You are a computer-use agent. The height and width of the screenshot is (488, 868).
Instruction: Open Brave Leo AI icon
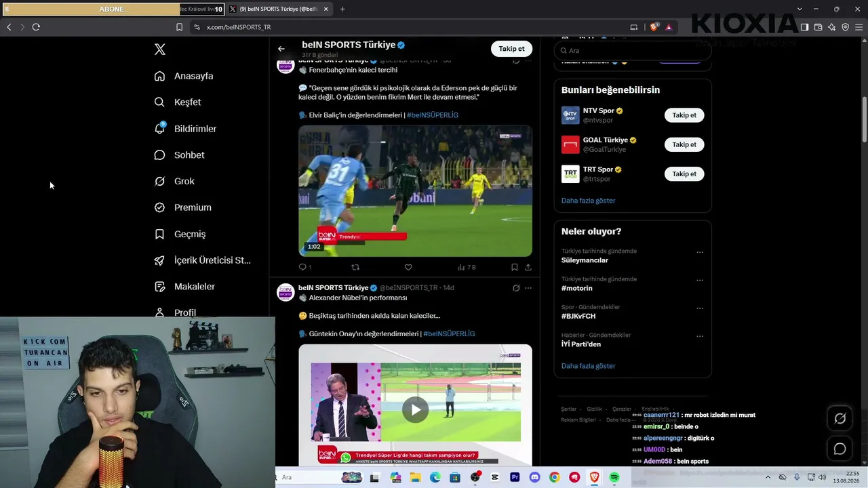click(831, 27)
